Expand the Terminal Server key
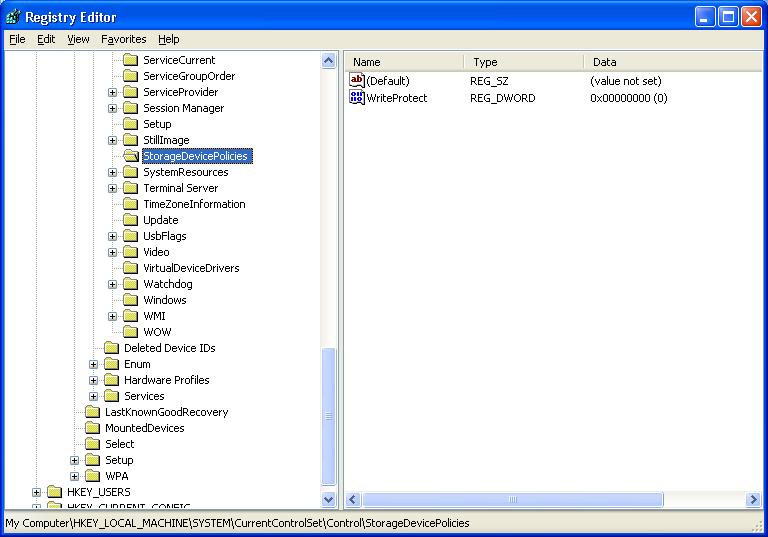The image size is (768, 537). point(113,189)
